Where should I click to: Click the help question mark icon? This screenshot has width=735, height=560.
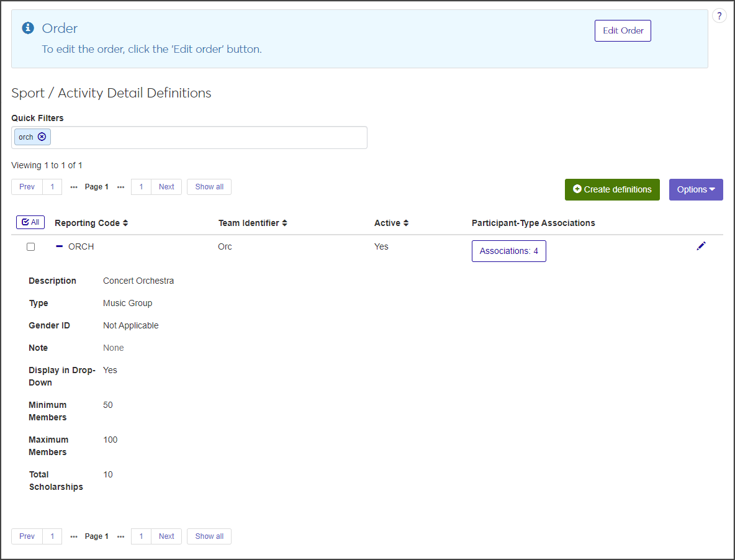pyautogui.click(x=719, y=16)
